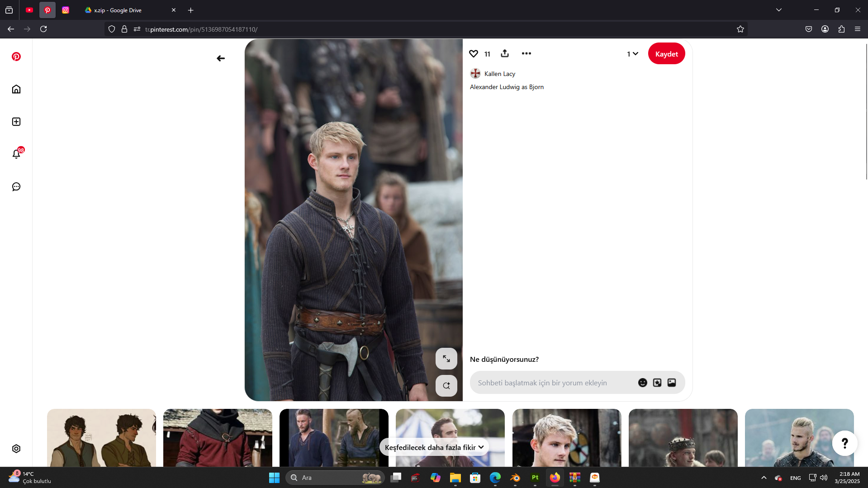Open Substance Painter Pt taskbar icon

tap(535, 478)
